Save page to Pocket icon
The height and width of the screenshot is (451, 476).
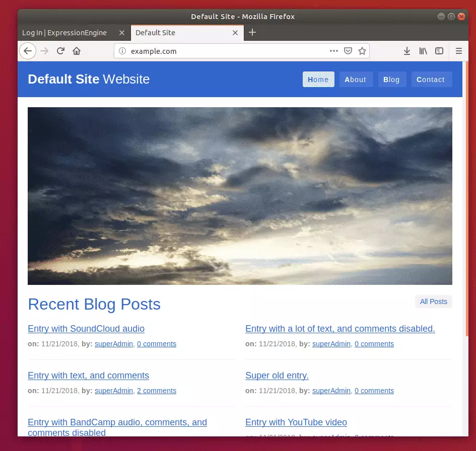[x=348, y=51]
